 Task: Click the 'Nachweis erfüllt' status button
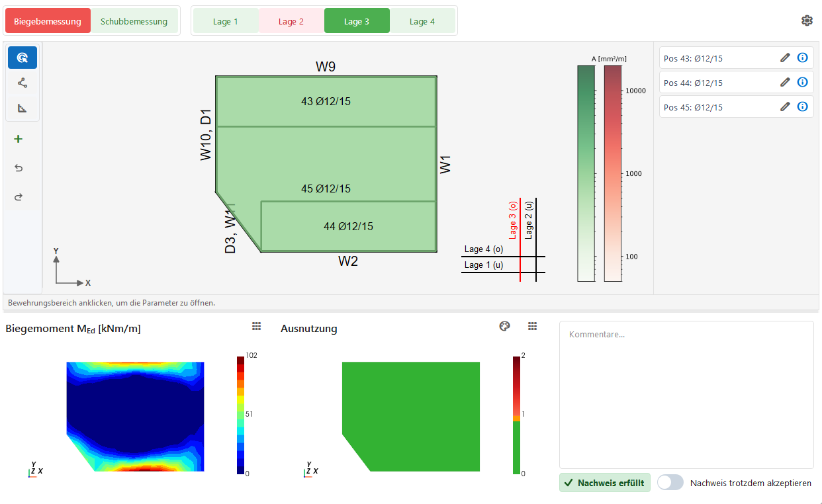coord(605,482)
